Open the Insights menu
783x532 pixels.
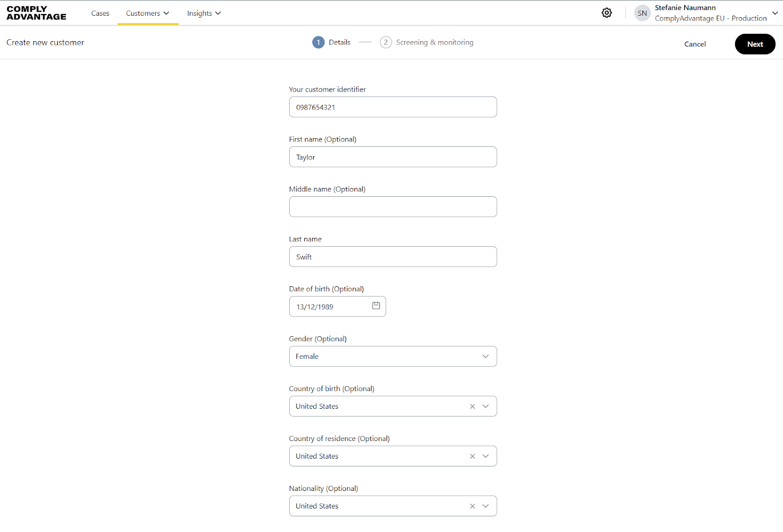[204, 13]
